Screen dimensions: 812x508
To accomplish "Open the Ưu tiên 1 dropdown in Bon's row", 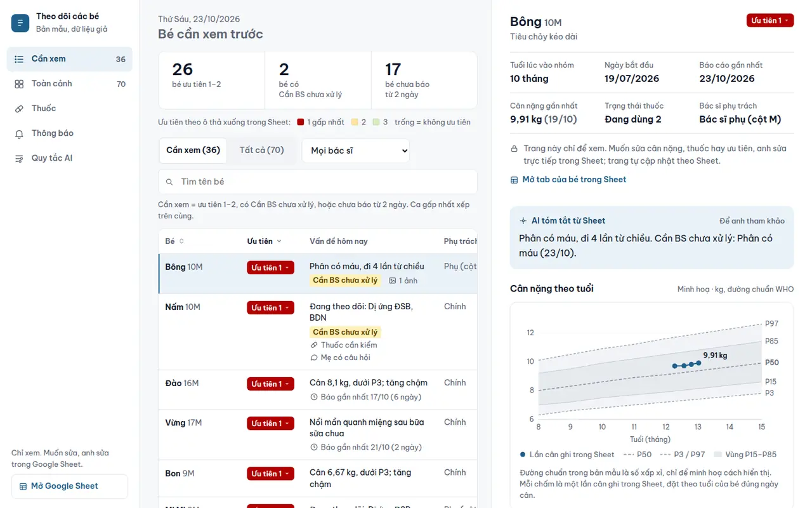I will coord(270,474).
